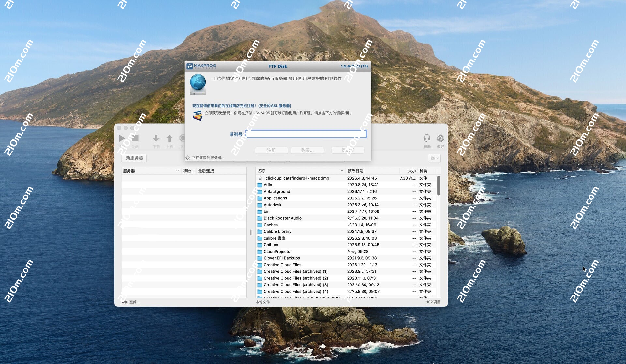Viewport: 626px width, 364px height.
Task: Sort files by 修改日期 column header
Action: [x=373, y=171]
